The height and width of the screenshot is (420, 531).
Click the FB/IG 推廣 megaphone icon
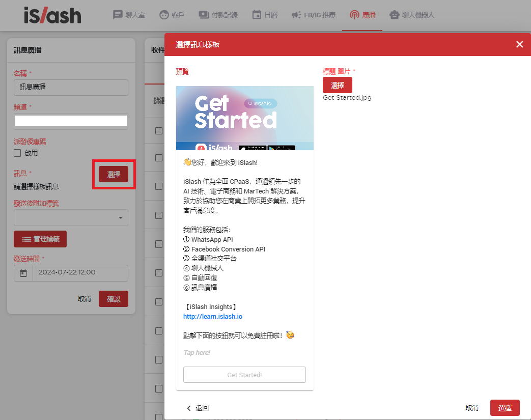coord(296,15)
